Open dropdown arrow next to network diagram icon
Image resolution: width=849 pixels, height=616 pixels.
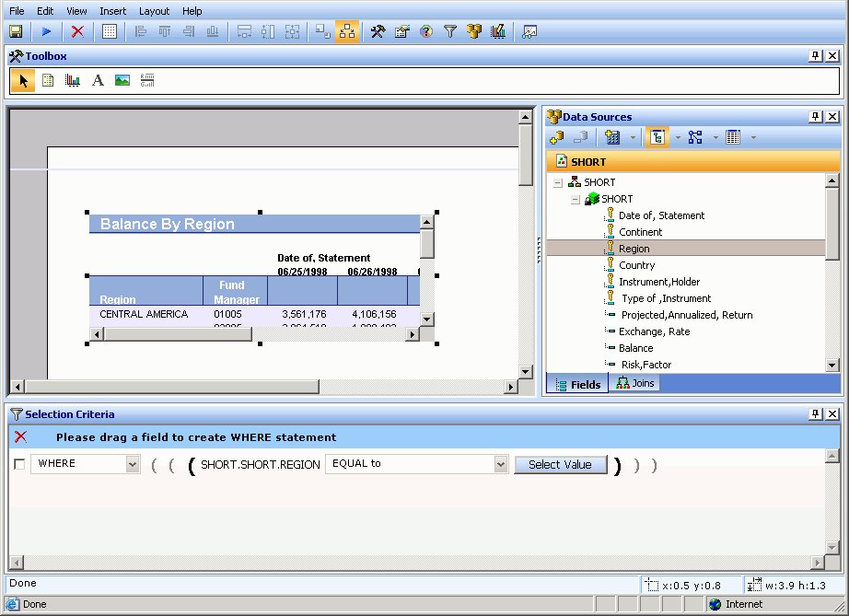click(715, 138)
